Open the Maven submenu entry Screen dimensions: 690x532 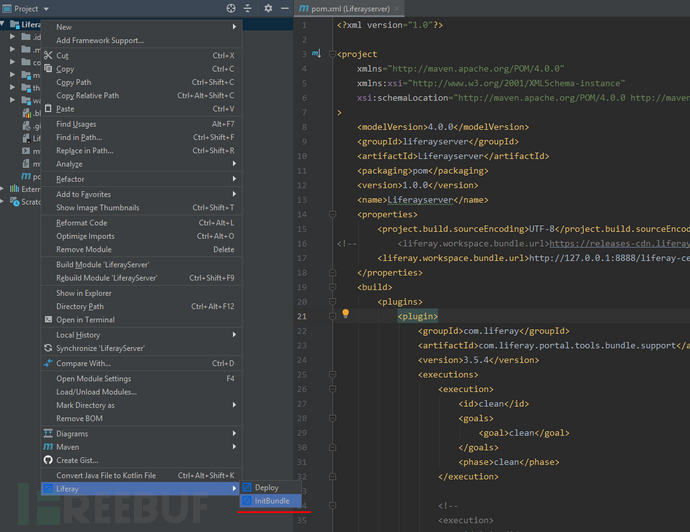[67, 447]
